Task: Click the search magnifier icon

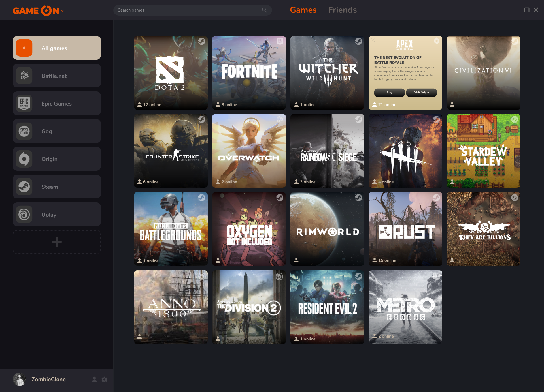Action: coord(264,10)
